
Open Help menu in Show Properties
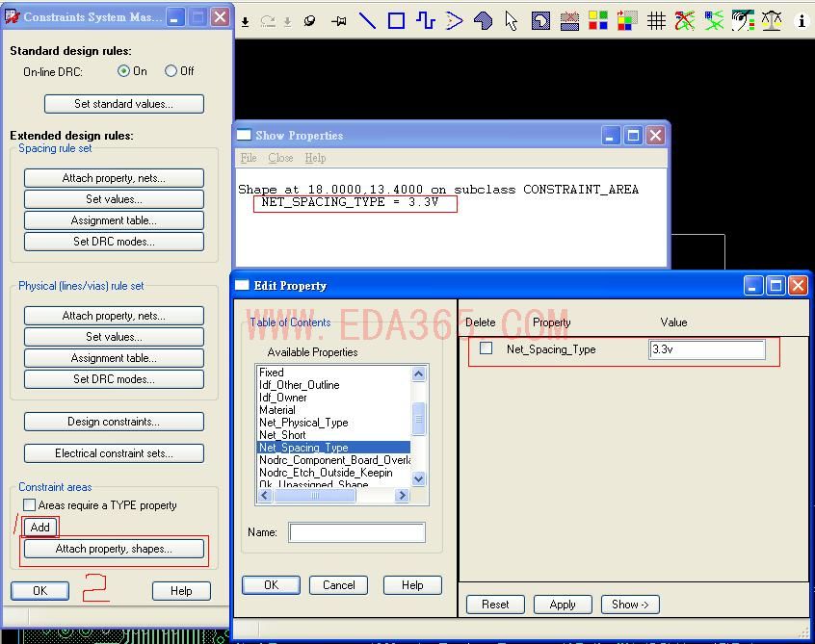[x=315, y=158]
